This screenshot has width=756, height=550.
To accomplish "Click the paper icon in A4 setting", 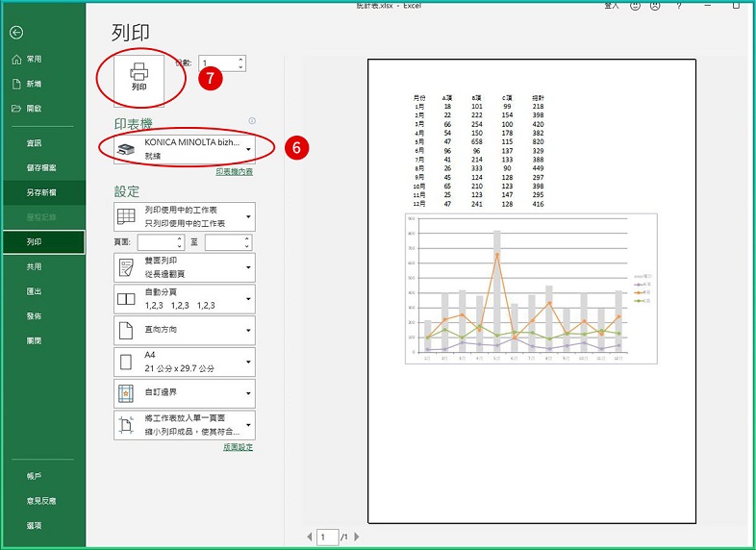I will click(x=126, y=362).
